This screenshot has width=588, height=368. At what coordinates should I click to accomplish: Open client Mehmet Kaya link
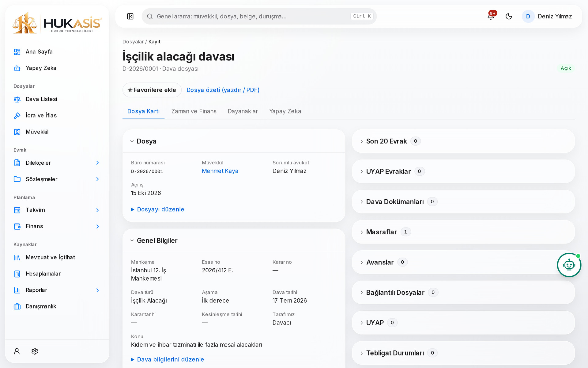220,171
